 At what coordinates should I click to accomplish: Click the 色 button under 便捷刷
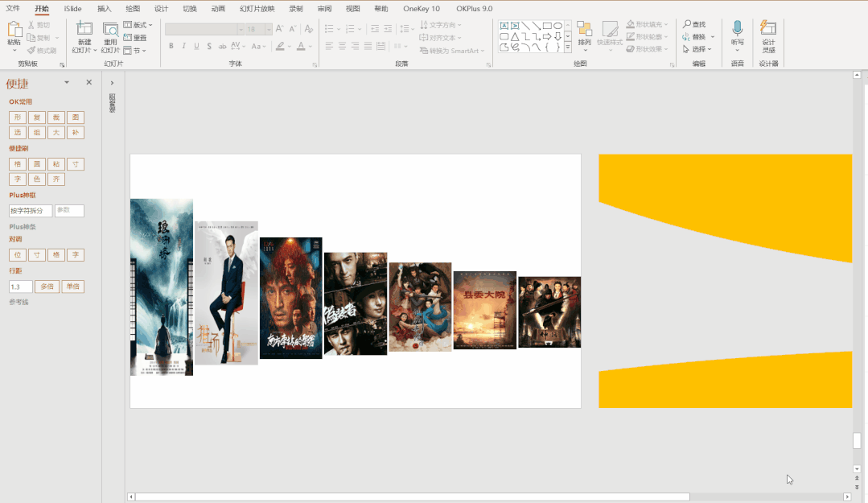pyautogui.click(x=37, y=179)
